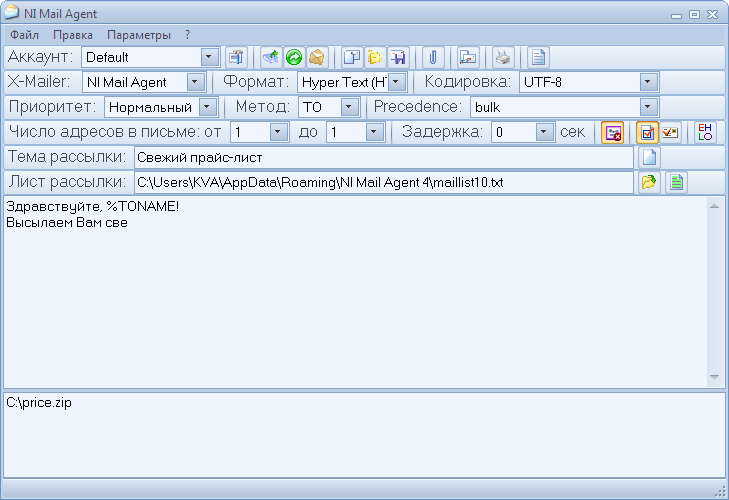Expand the Кодировка dropdown showing UTF-8
This screenshot has height=500, width=729.
click(x=648, y=82)
